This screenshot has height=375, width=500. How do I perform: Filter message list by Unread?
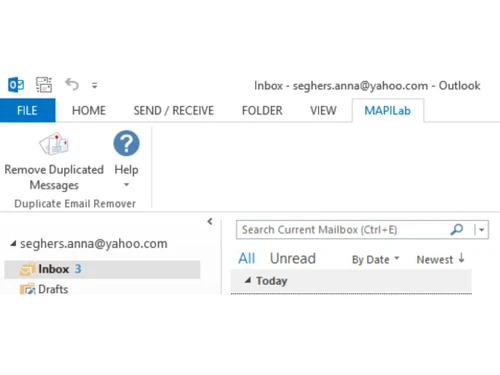click(x=293, y=258)
